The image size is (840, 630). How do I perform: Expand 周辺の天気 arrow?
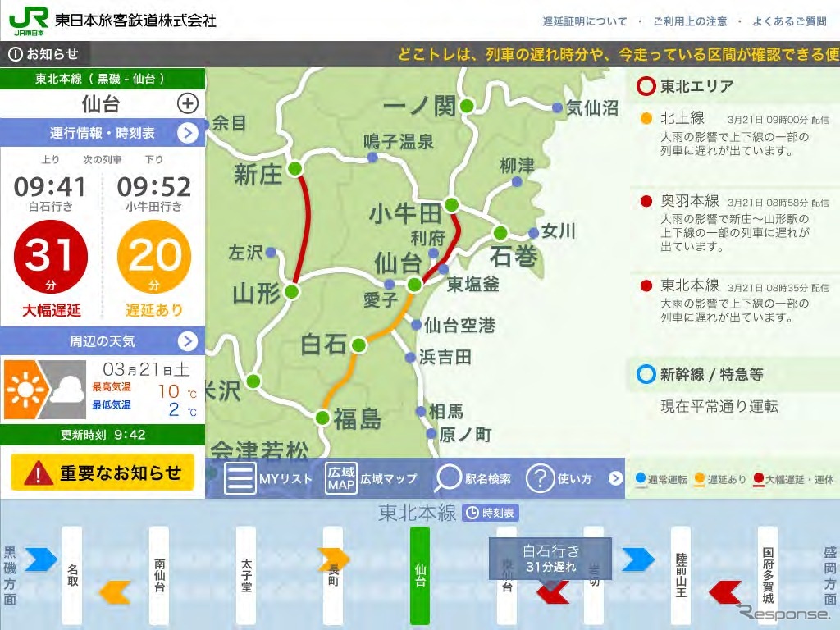click(188, 340)
